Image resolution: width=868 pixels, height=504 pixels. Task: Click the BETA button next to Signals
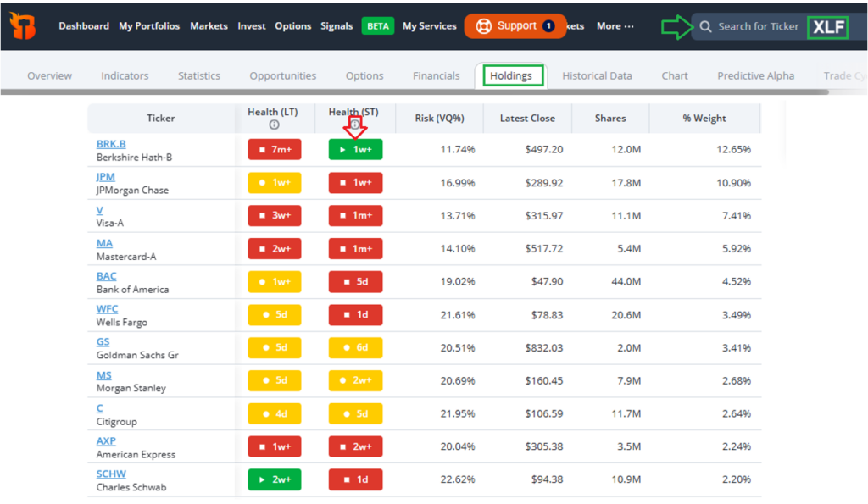[x=378, y=26]
